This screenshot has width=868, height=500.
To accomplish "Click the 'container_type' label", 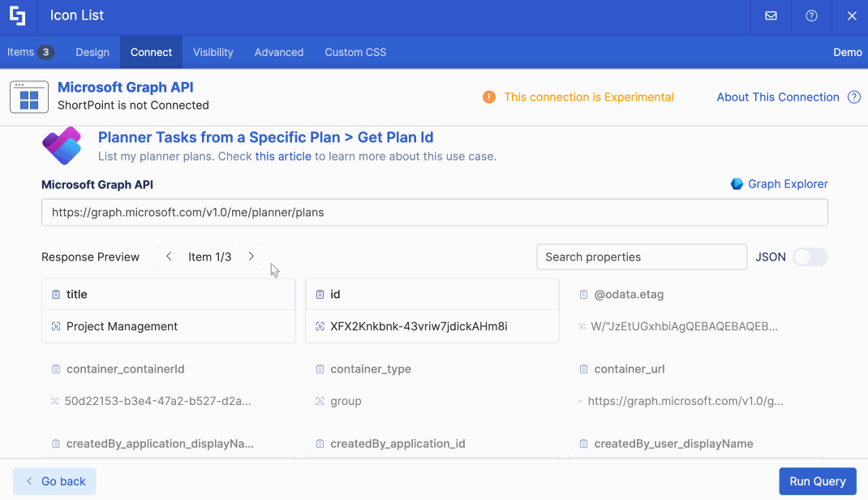I will (371, 369).
